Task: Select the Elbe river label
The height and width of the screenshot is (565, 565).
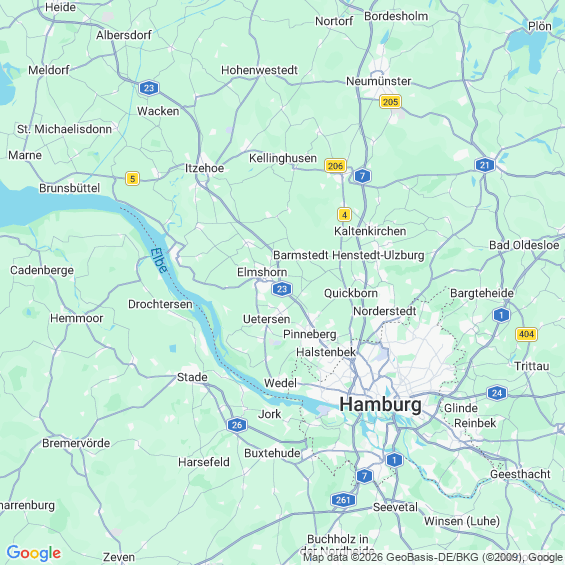Action: [159, 261]
